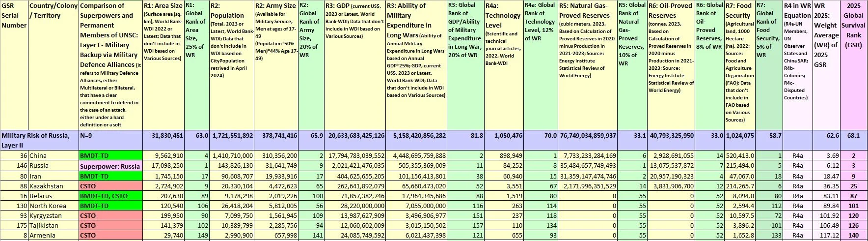Screen dimensions: 868x241
Task: Click the 'R4 in WR Equation' header
Action: [797, 65]
